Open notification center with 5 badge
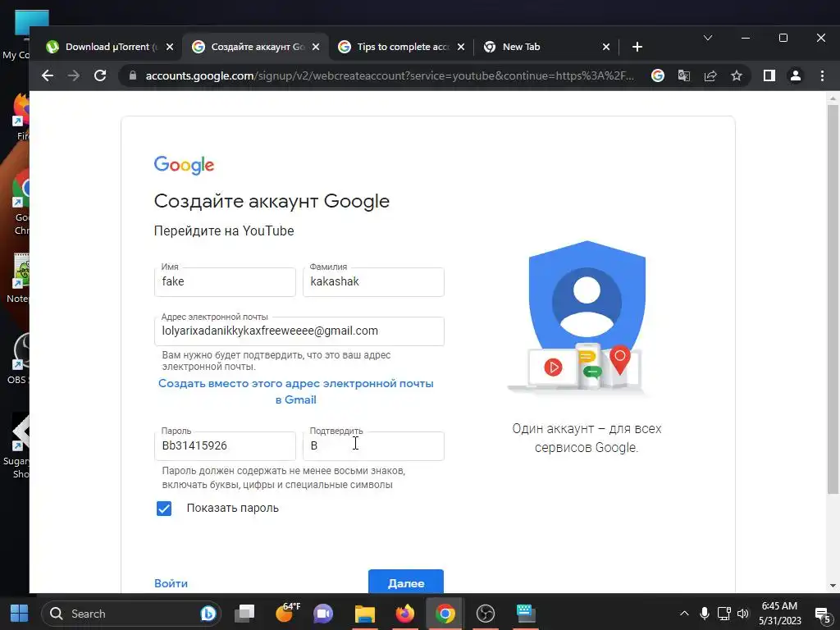 [822, 614]
